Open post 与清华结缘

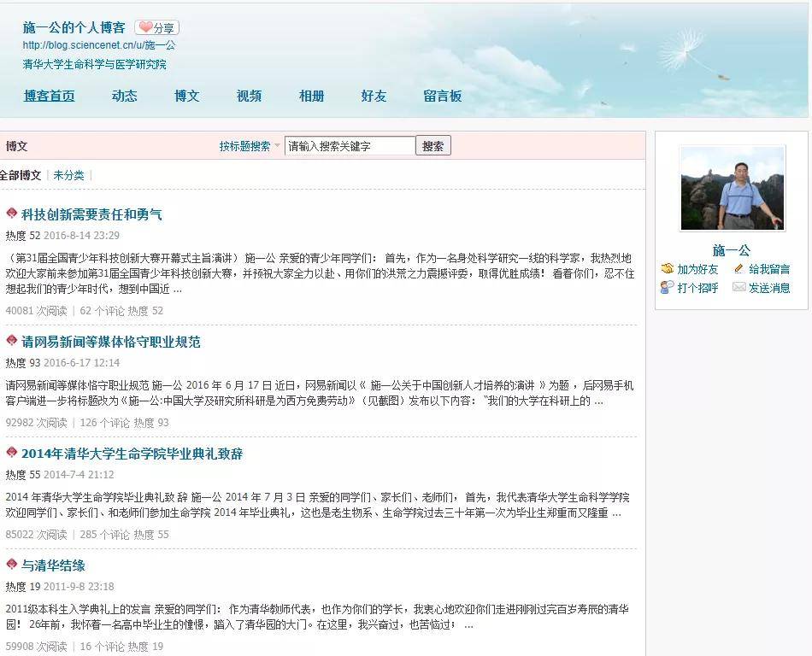(x=53, y=565)
